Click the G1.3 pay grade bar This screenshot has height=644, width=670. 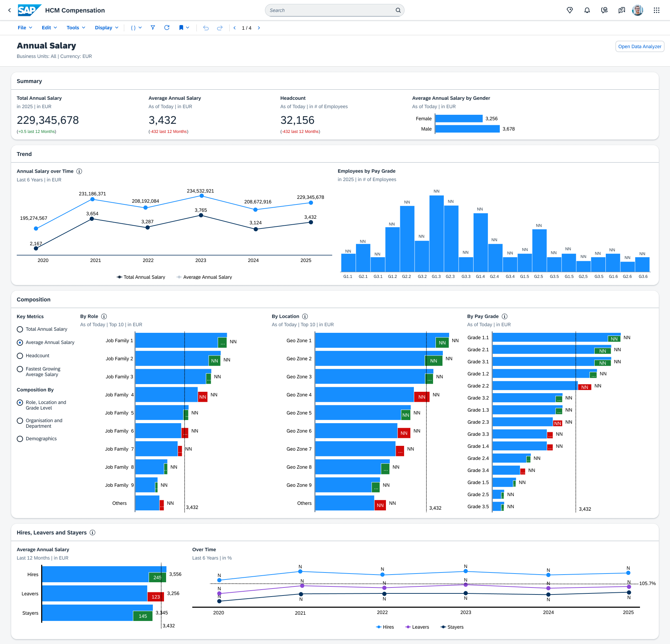(x=436, y=234)
